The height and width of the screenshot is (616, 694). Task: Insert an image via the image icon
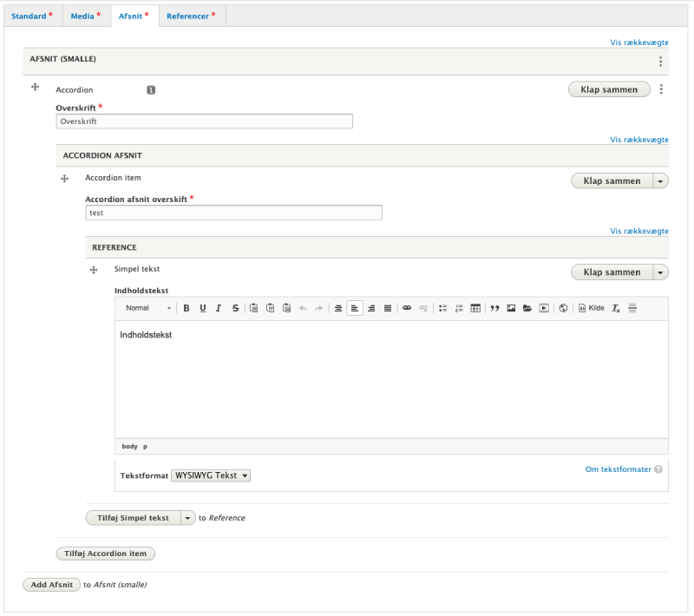(x=511, y=308)
